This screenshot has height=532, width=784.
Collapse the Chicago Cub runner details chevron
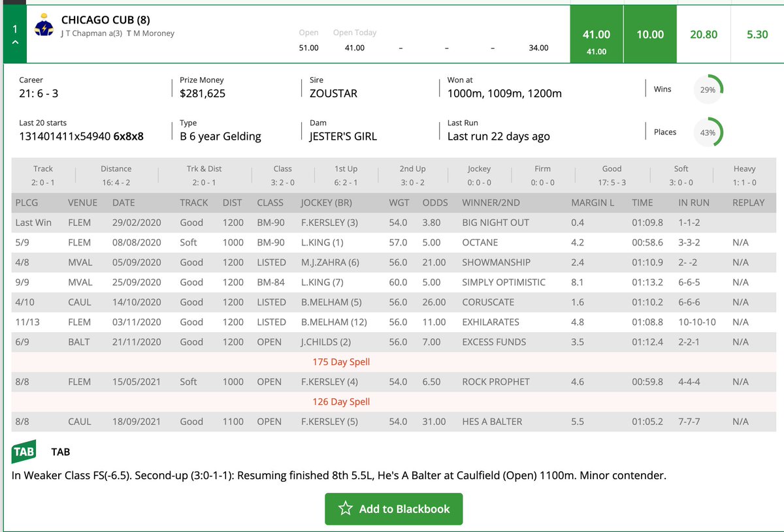pos(16,43)
